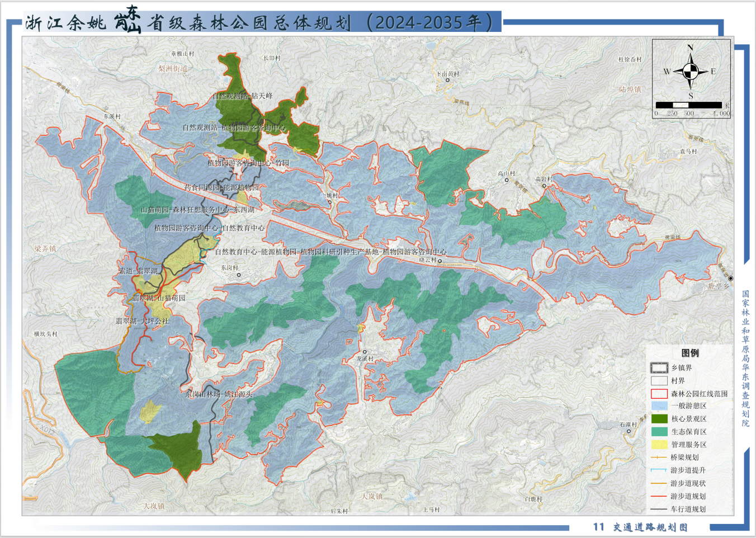Screen dimensions: 756x538
Task: Click the 横坎头村 village label
Action: point(46,334)
